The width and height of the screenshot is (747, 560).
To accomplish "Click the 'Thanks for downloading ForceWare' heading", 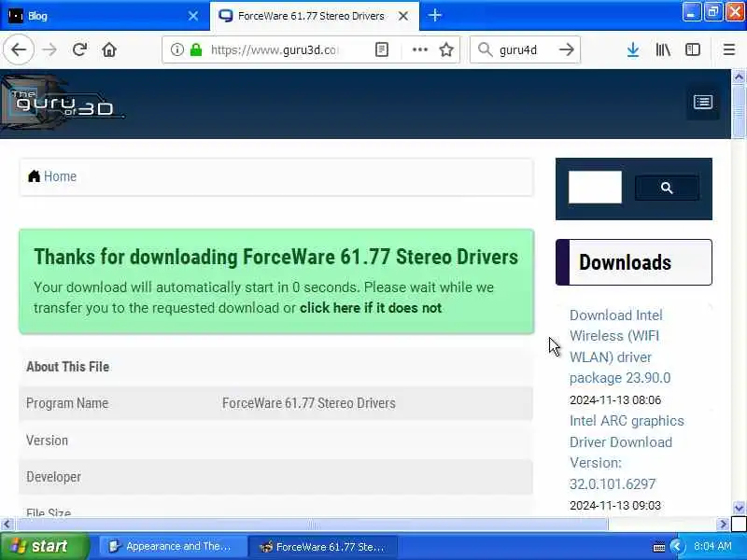I will tap(275, 257).
